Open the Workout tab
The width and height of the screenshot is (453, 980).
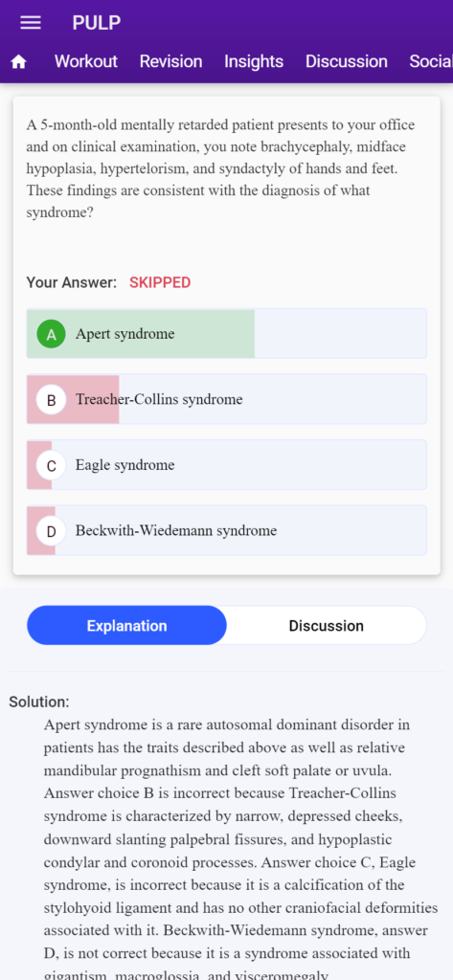click(x=86, y=61)
